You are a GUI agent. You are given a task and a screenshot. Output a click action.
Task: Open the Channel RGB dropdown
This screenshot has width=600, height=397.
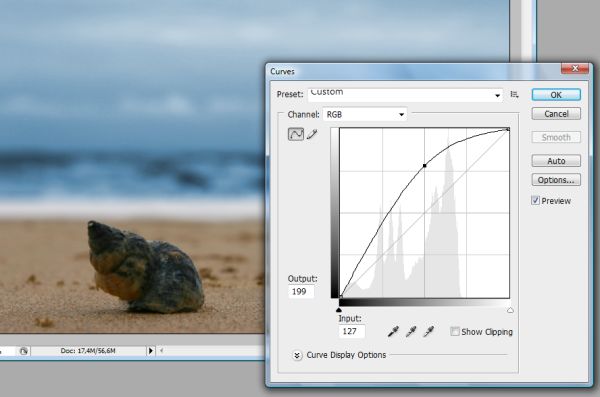coord(365,114)
